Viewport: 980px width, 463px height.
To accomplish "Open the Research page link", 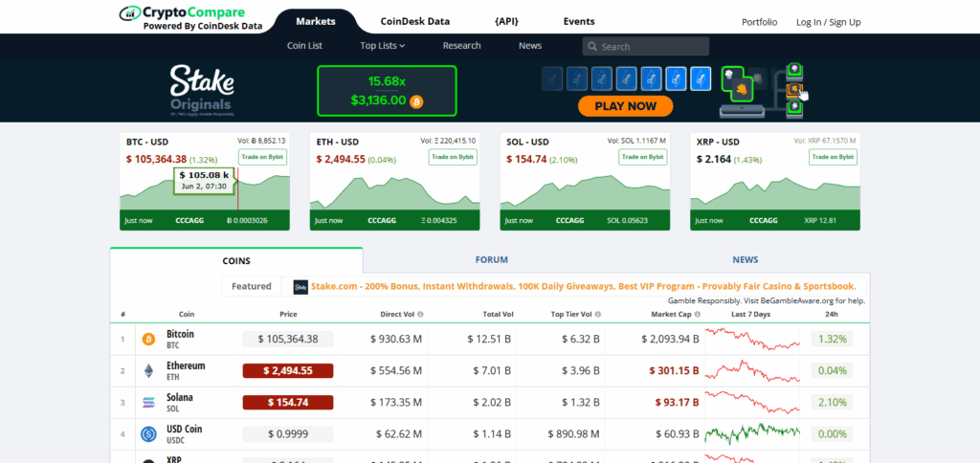I will [462, 46].
